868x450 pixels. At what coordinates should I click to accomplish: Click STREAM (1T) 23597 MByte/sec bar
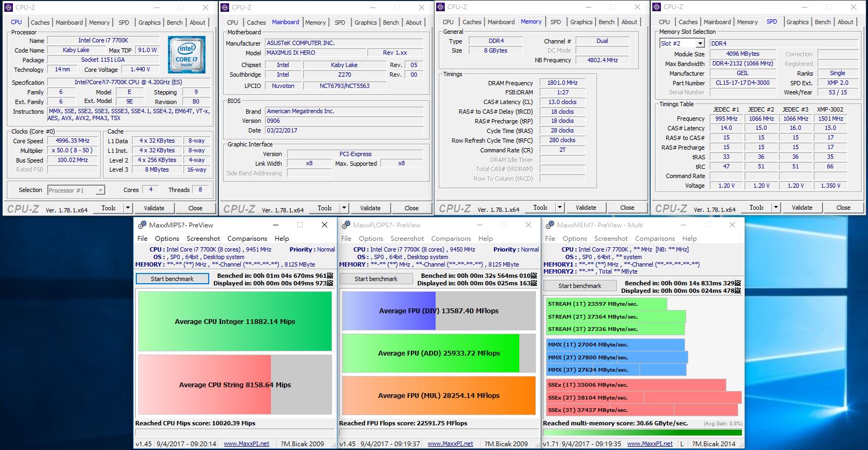tap(607, 304)
